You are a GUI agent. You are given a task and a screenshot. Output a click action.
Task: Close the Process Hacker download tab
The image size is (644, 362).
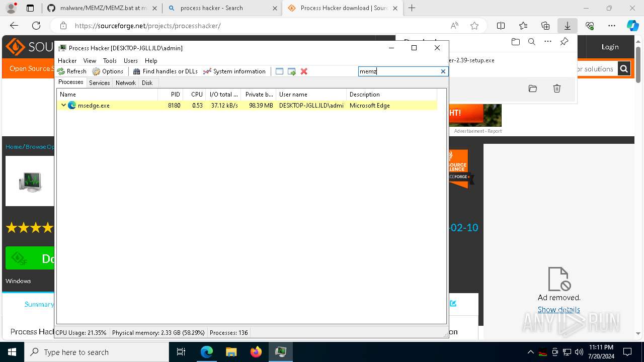(x=395, y=8)
